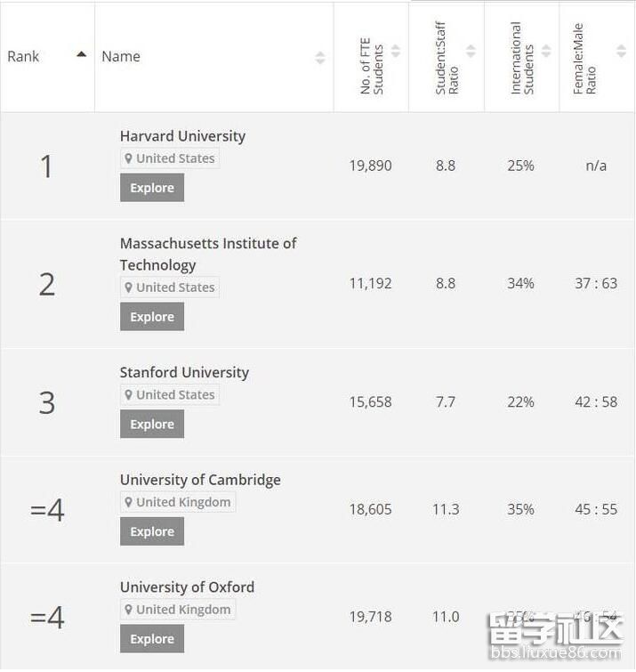Click Cambridge's United Kingdom location pin

click(x=129, y=503)
